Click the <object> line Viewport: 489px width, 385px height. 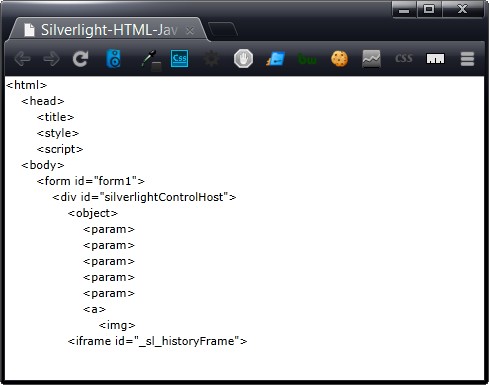click(93, 213)
